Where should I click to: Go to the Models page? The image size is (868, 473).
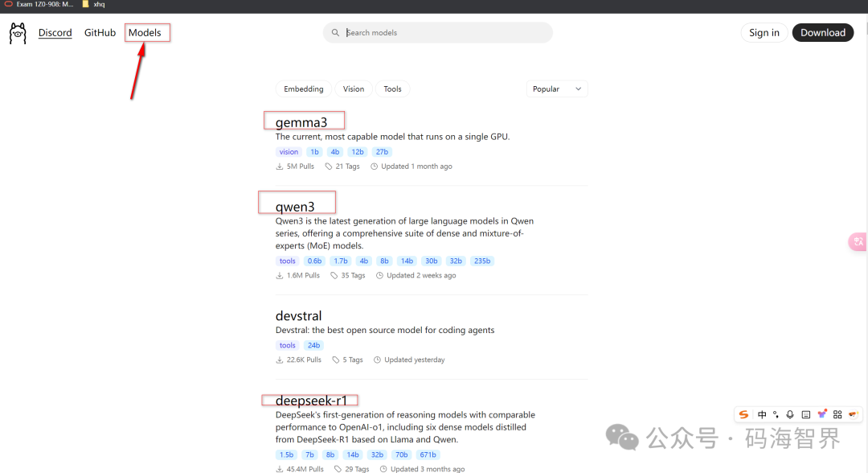point(145,33)
